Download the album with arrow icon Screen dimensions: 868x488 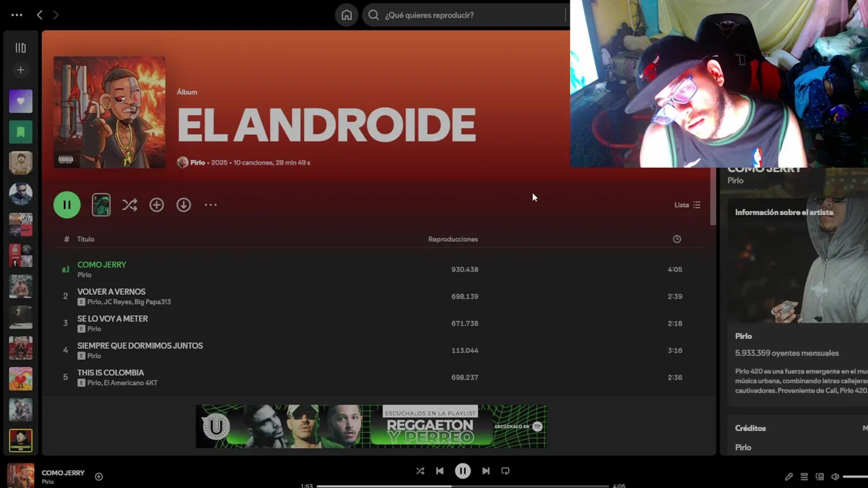coord(184,205)
